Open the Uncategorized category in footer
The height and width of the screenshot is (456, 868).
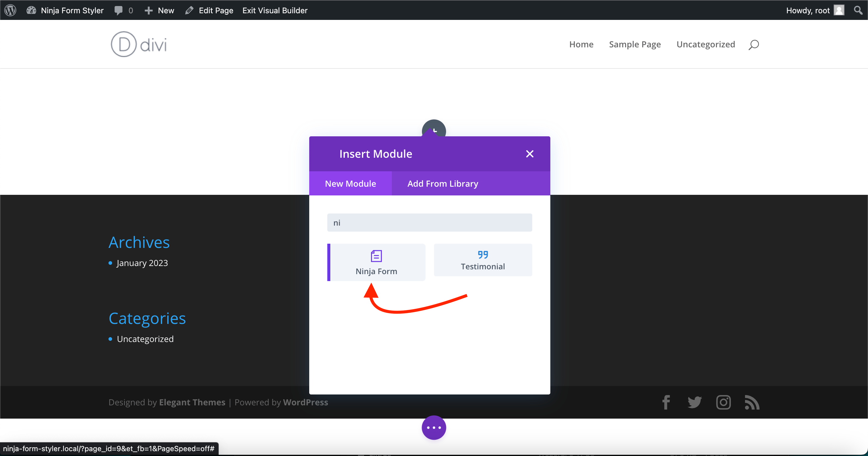click(145, 339)
